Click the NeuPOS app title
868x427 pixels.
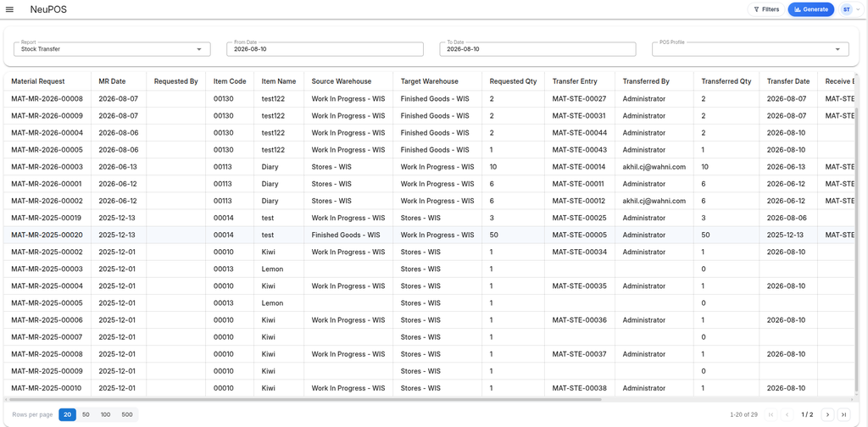pyautogui.click(x=48, y=9)
